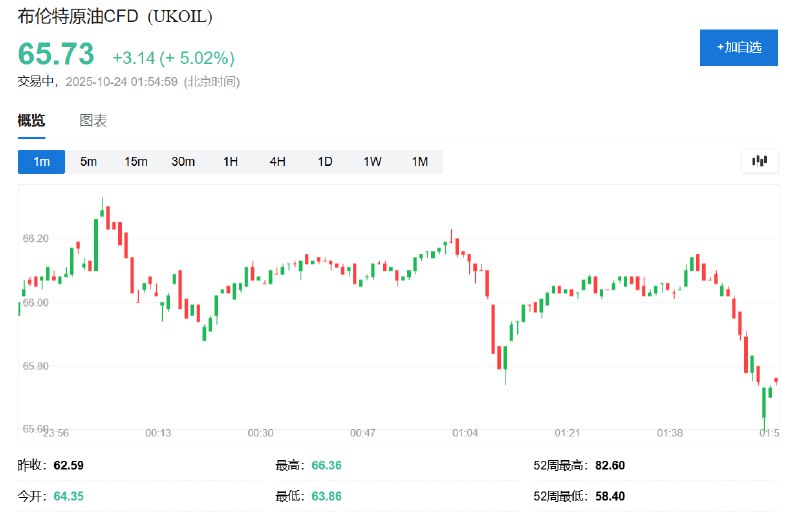
Task: Click the 01:21 time axis label
Action: point(567,433)
